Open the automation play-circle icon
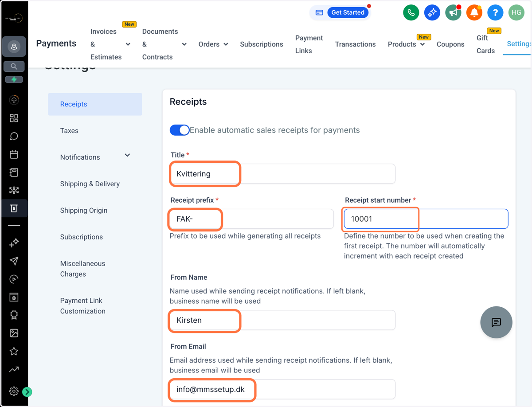 pos(14,279)
